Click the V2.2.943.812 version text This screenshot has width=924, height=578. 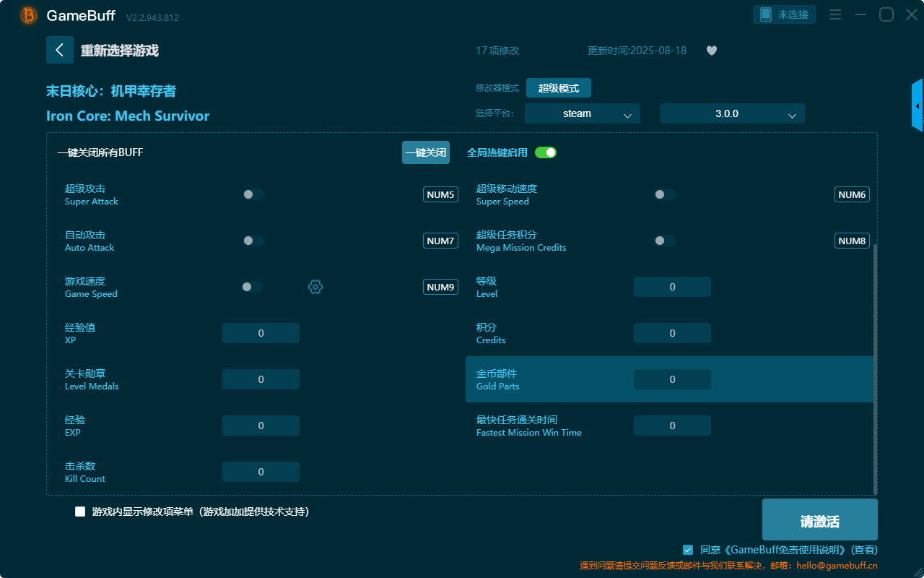(x=152, y=17)
